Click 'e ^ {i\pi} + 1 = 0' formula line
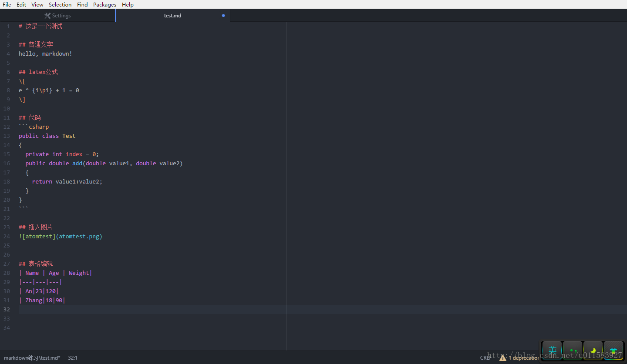627x364 pixels. pyautogui.click(x=49, y=90)
